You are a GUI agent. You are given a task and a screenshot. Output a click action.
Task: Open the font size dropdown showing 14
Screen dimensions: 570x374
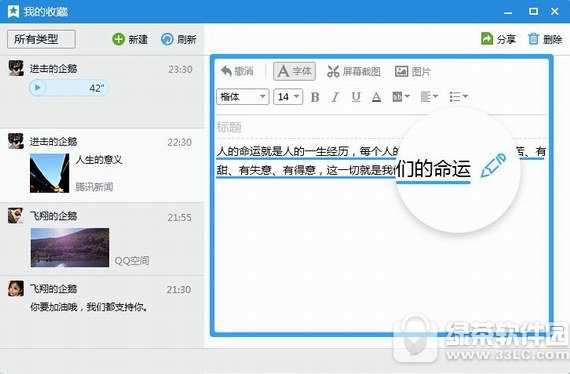[288, 97]
